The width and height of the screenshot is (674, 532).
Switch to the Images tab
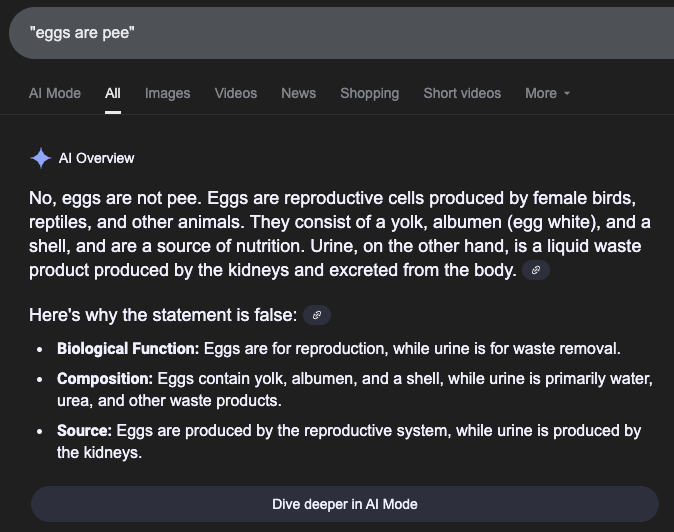pos(168,93)
